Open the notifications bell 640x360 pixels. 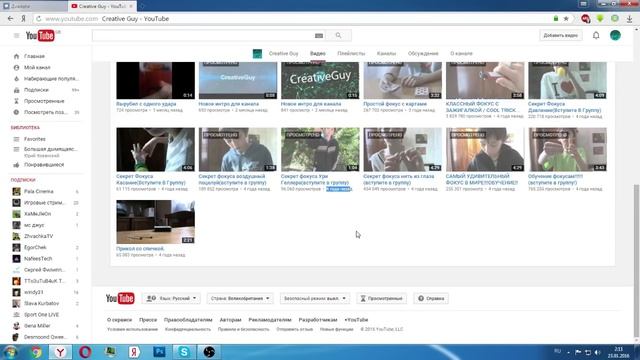click(596, 36)
